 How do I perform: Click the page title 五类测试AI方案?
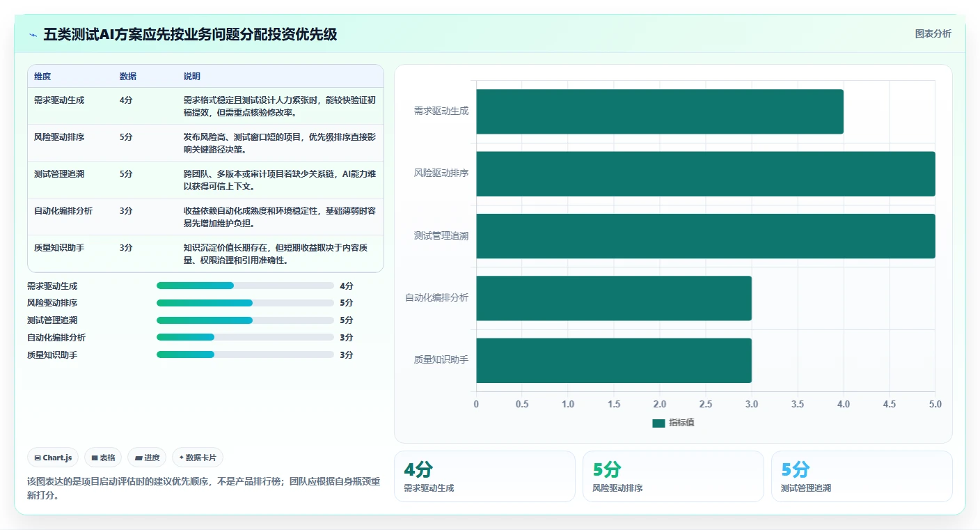[x=190, y=35]
